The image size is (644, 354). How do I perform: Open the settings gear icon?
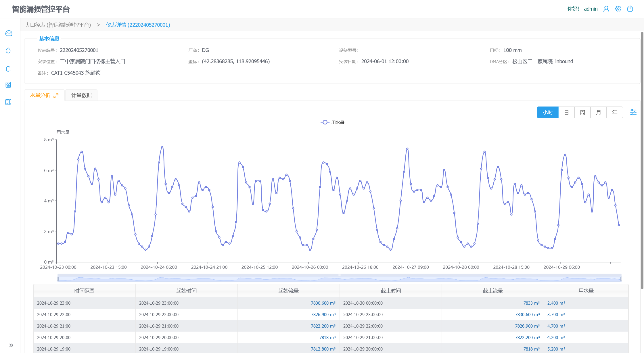coord(618,9)
